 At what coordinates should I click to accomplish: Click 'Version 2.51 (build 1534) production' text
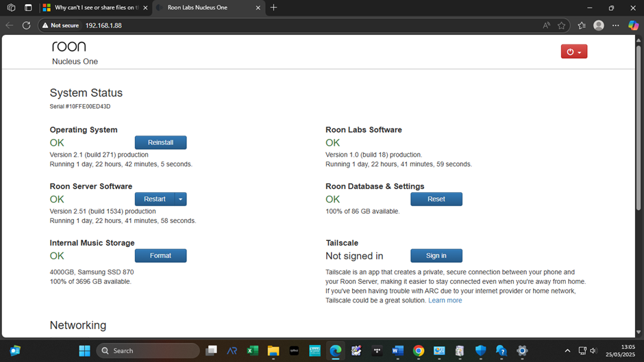pos(103,211)
